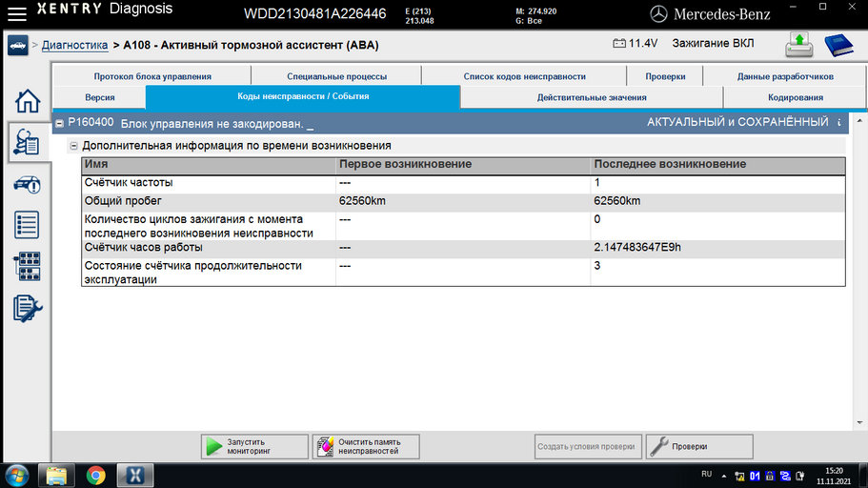Open Google Chrome from the taskbar
Viewport: 868px width, 488px height.
[96, 476]
